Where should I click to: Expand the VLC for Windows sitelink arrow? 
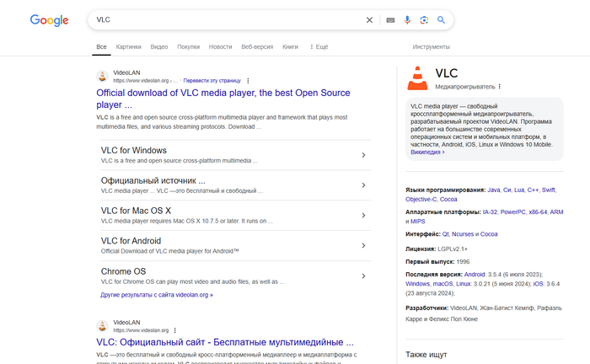[x=362, y=155]
